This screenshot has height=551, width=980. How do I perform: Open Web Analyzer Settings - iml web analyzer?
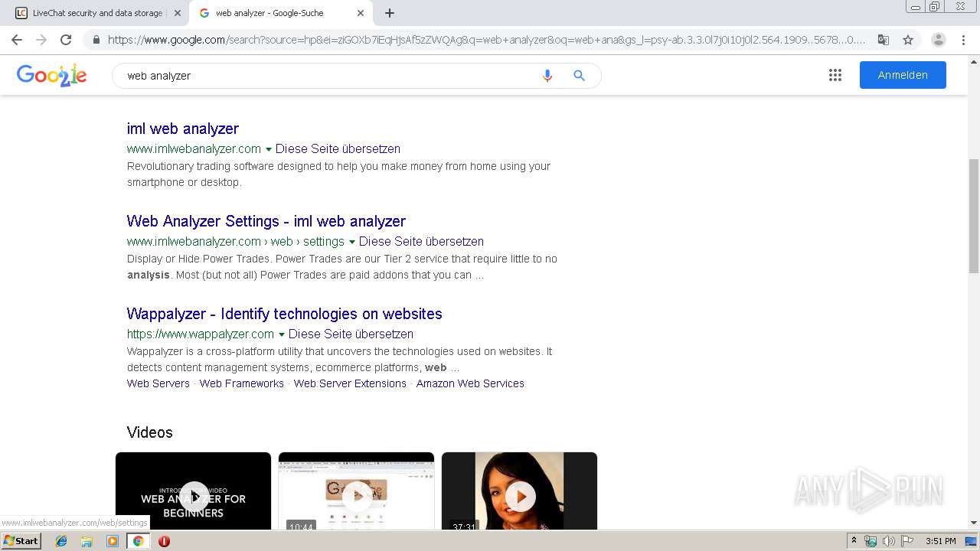266,221
